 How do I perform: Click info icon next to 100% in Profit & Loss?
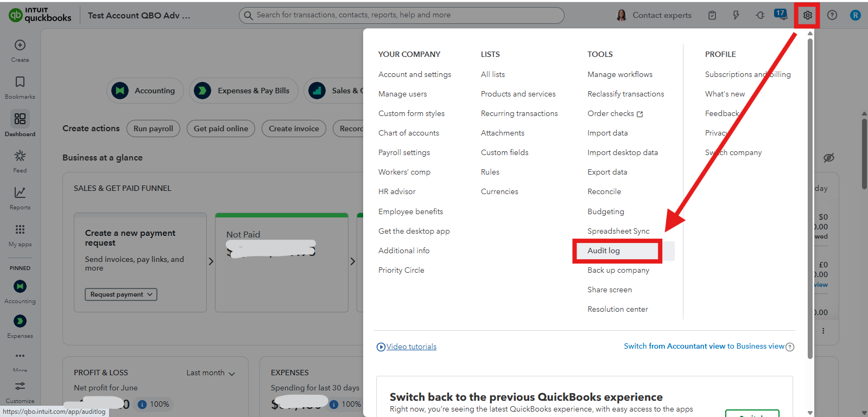tap(142, 404)
